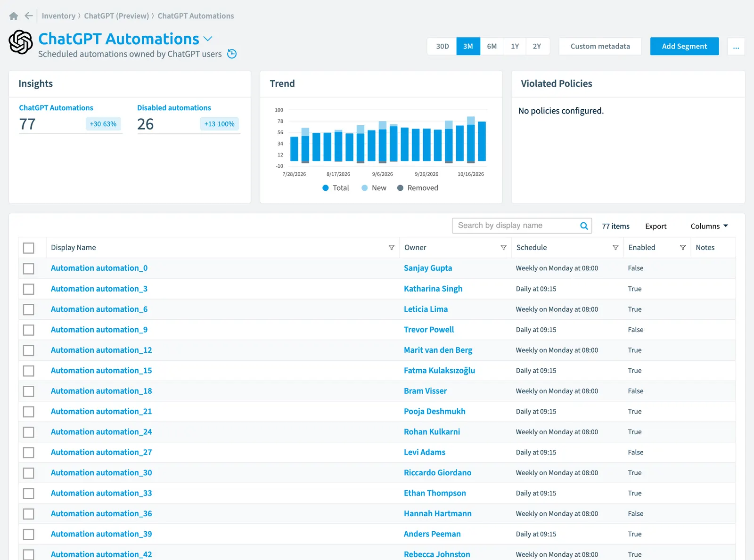Select the Automation automation_18 row checkbox
This screenshot has height=560, width=754.
[x=29, y=391]
